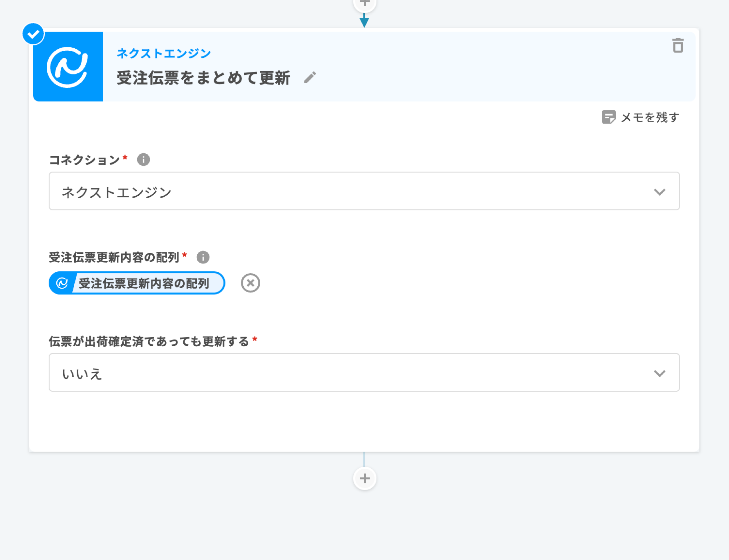729x560 pixels.
Task: Click chevron on the いいえ dropdown
Action: pyautogui.click(x=659, y=373)
